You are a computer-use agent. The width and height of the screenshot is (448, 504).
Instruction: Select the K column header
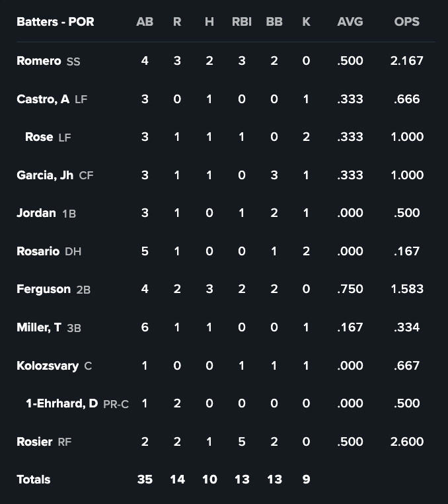click(306, 22)
